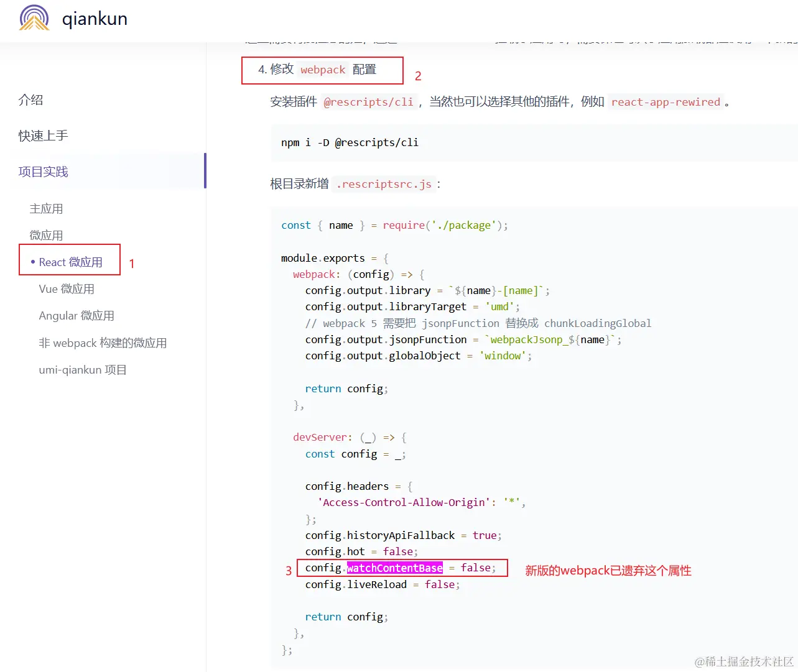Select the 项目实践 sidebar section
Viewport: 798px width, 672px height.
pos(43,172)
